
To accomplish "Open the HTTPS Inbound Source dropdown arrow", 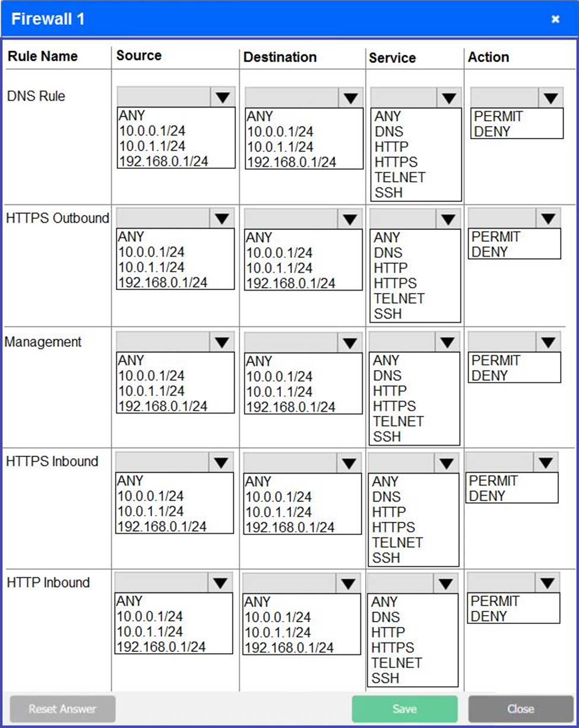I will (221, 462).
